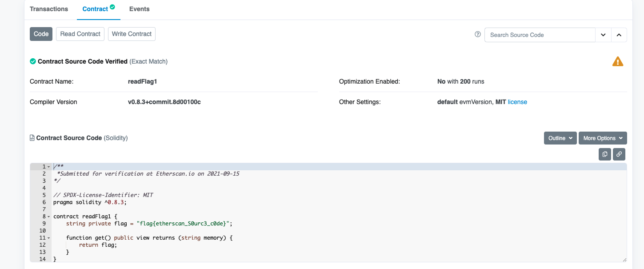Open the Outline dropdown
This screenshot has height=269, width=644.
pos(560,138)
